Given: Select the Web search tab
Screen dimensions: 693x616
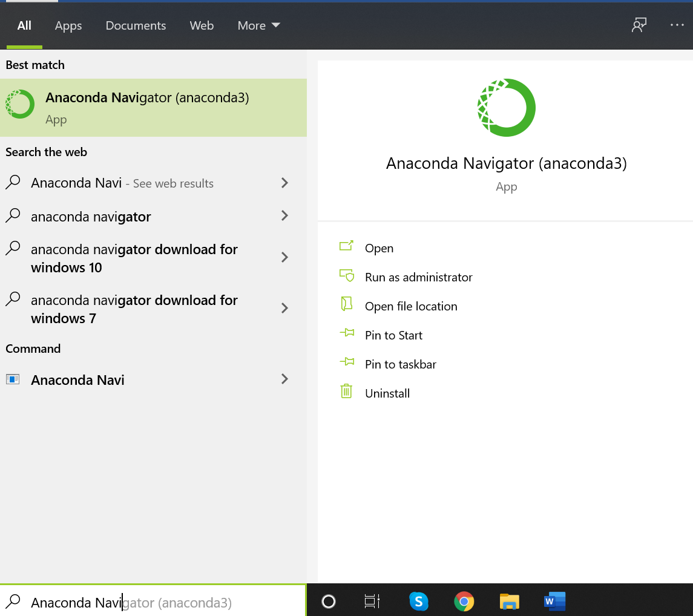Looking at the screenshot, I should click(202, 25).
